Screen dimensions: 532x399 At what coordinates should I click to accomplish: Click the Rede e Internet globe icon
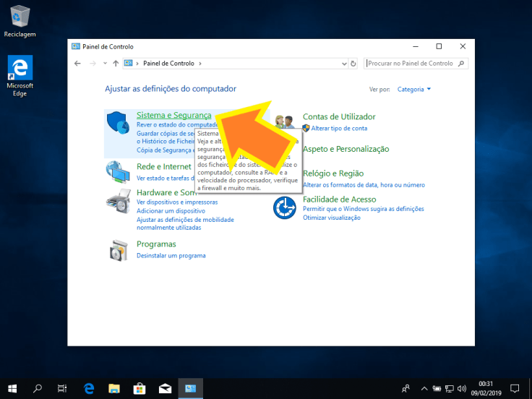119,171
